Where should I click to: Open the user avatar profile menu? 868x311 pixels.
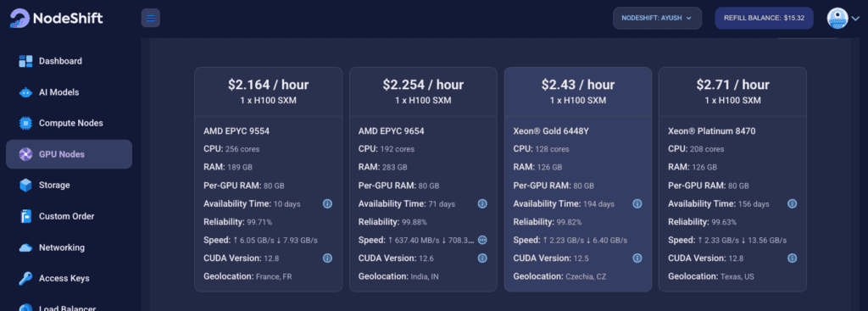(x=843, y=19)
